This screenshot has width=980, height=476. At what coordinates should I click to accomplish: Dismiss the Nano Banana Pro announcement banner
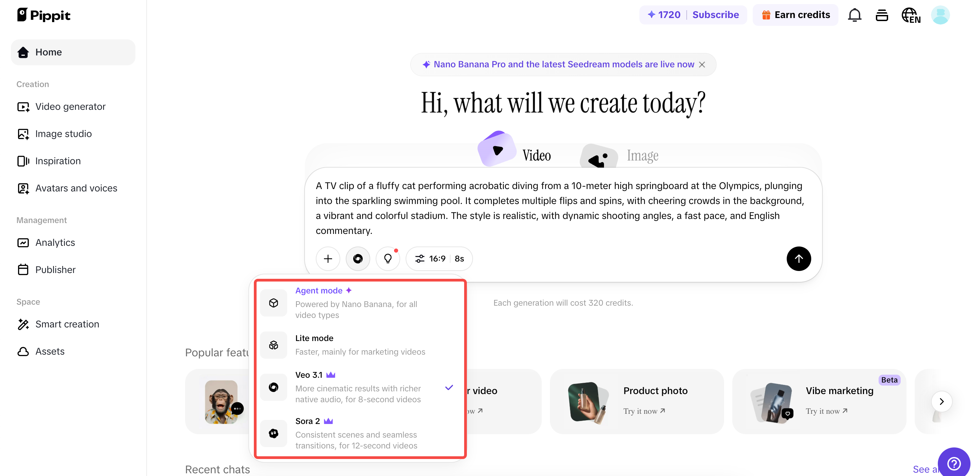pos(702,64)
